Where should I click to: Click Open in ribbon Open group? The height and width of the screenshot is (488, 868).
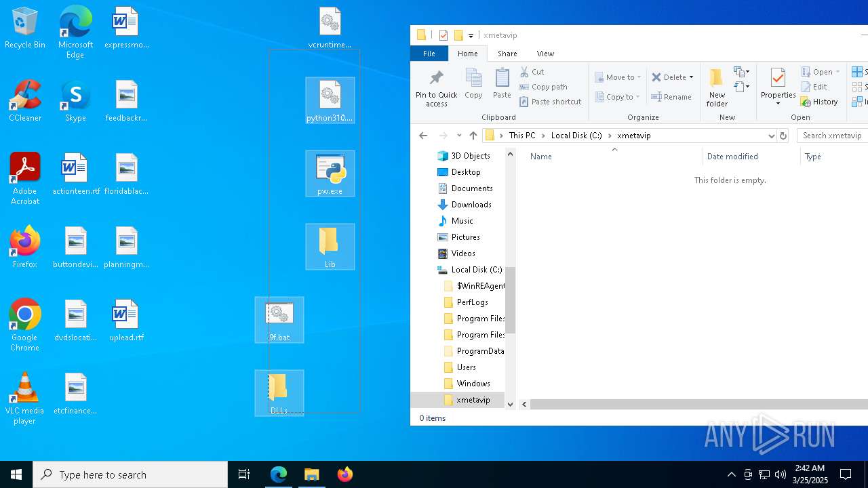point(821,71)
